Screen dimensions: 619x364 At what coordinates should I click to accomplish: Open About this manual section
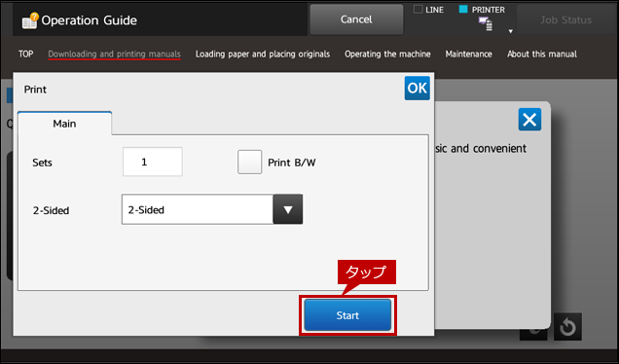tap(541, 55)
